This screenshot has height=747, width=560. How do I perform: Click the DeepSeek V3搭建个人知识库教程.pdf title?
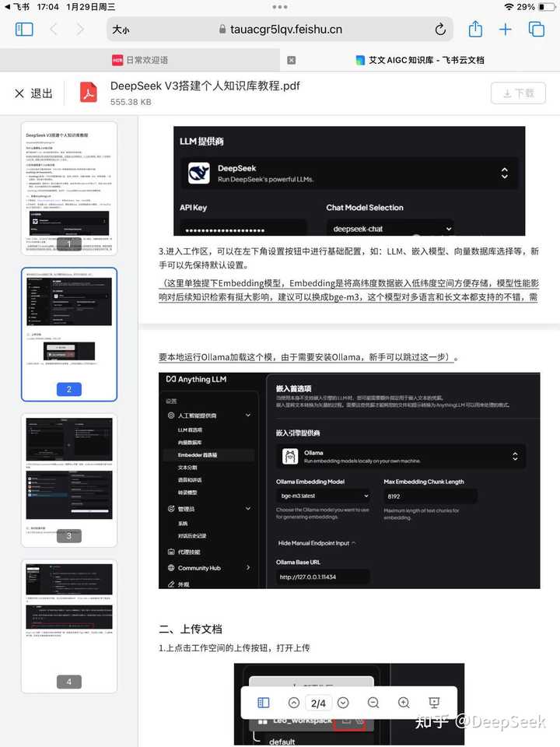pyautogui.click(x=205, y=86)
